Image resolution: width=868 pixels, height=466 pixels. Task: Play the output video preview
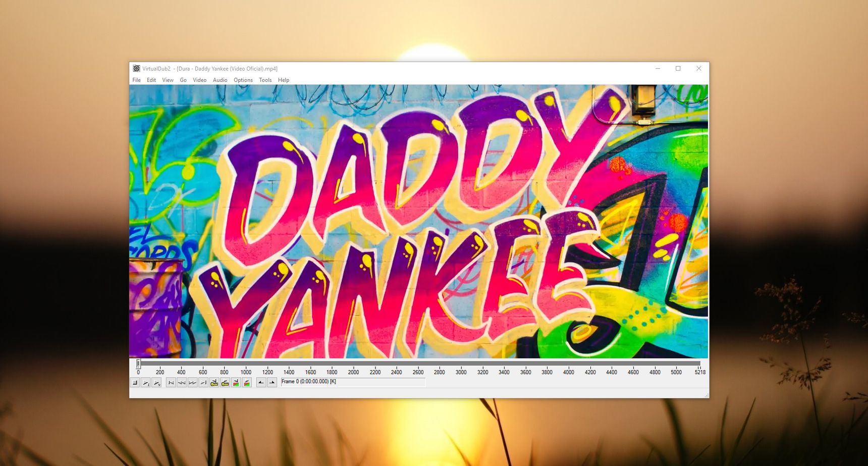[156, 383]
